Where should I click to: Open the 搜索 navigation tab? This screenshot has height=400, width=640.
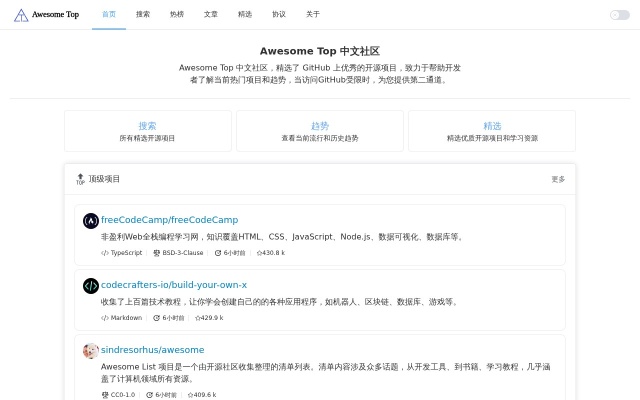143,15
